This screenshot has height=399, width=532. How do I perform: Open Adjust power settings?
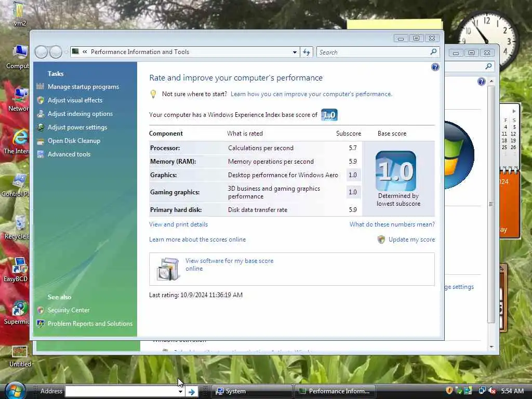(77, 127)
